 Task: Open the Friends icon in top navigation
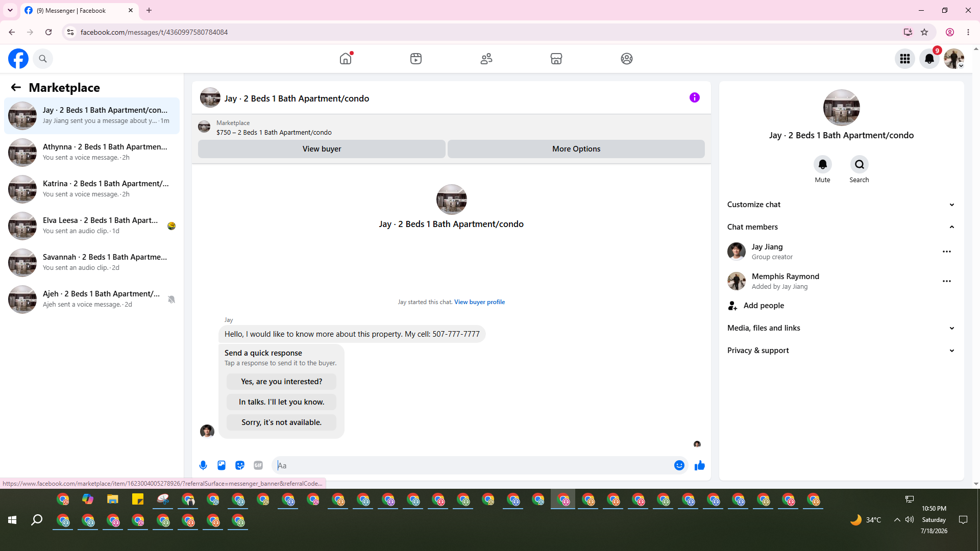click(486, 59)
